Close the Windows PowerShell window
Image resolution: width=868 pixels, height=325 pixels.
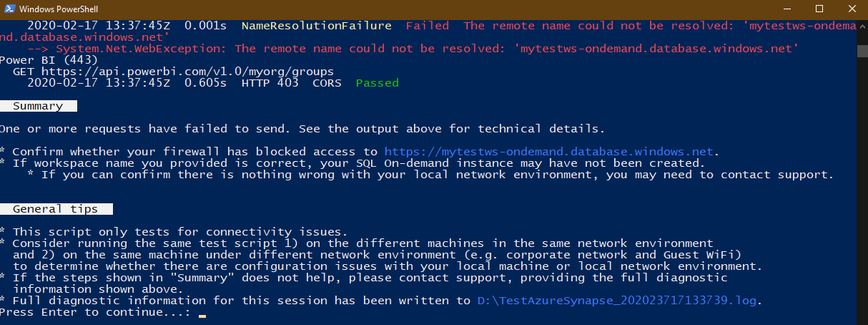point(852,9)
